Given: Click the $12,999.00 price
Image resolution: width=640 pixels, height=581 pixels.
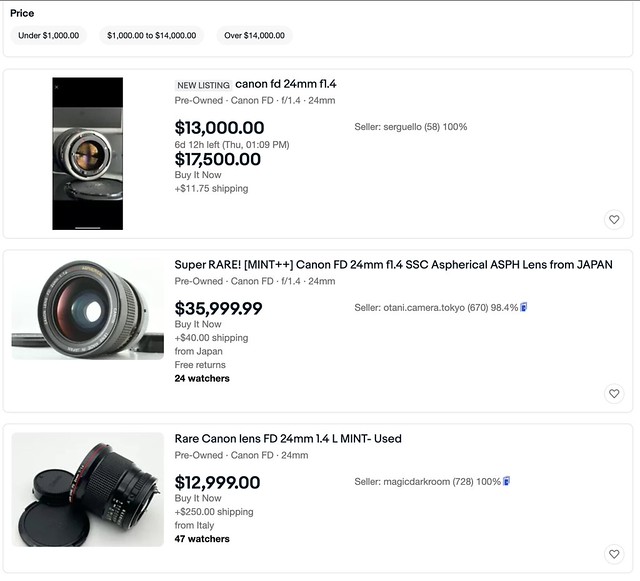Looking at the screenshot, I should point(217,483).
